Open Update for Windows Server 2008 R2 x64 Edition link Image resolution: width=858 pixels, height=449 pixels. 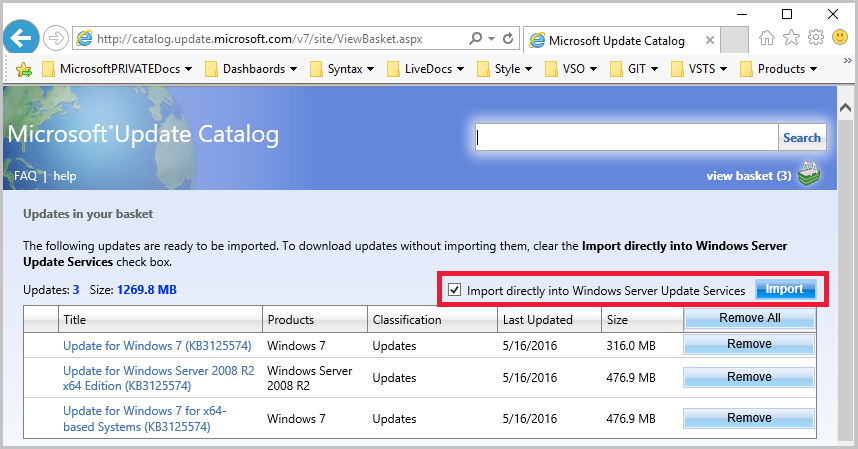(x=159, y=378)
